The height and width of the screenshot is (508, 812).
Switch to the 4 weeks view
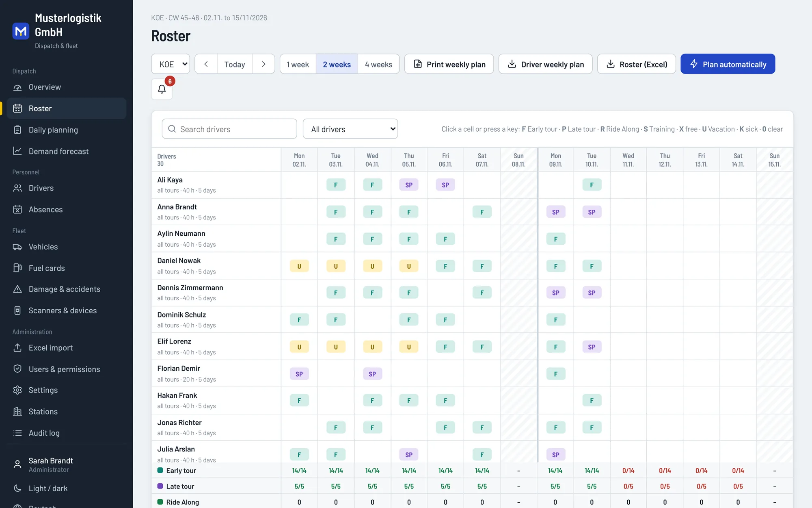pos(378,64)
